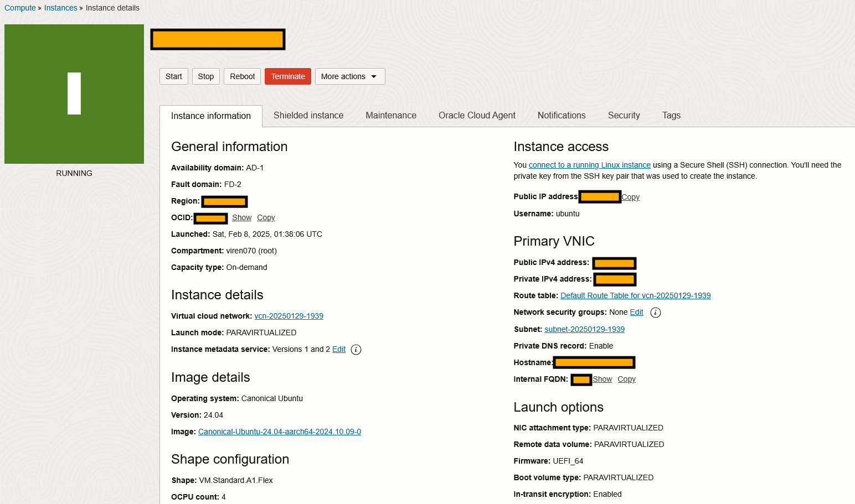Image resolution: width=855 pixels, height=504 pixels.
Task: Click the Launch options heading
Action: (558, 407)
